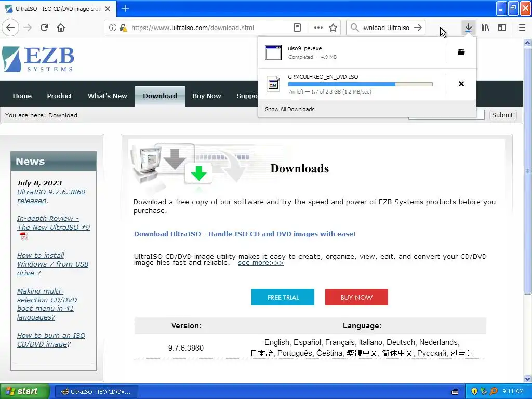Open the What's New navigation item
This screenshot has width=532, height=399.
(107, 96)
